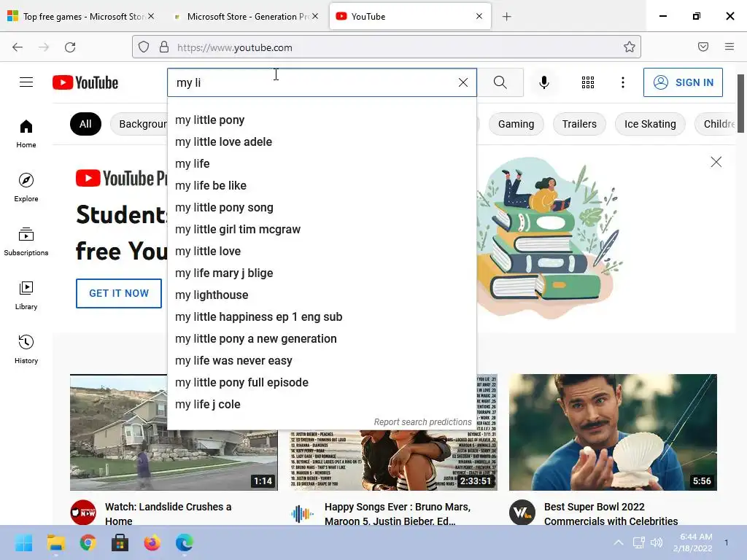Viewport: 747px width, 560px height.
Task: Open the Happy Songs channel avatar
Action: click(x=303, y=513)
